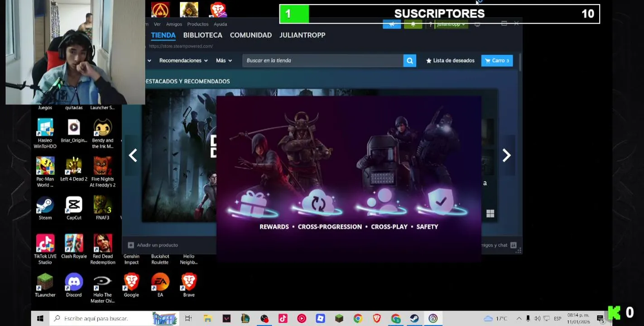Open the Minecraft block taskbar icon

tap(339, 318)
